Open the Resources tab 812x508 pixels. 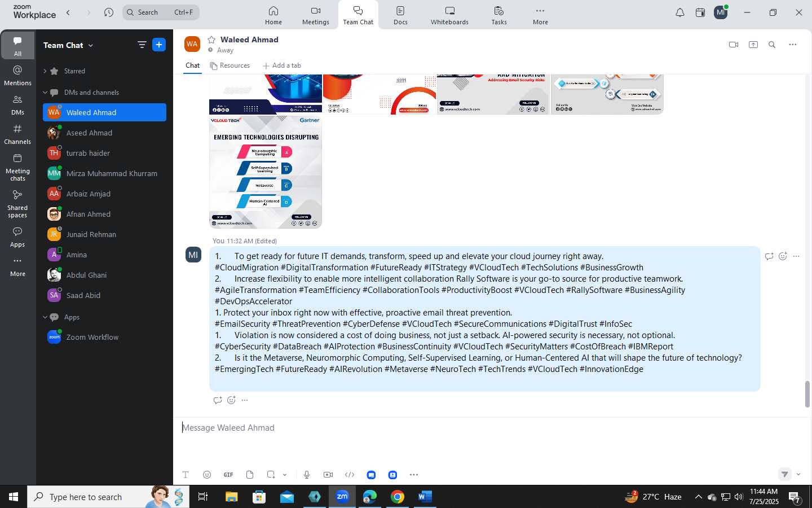coord(230,65)
